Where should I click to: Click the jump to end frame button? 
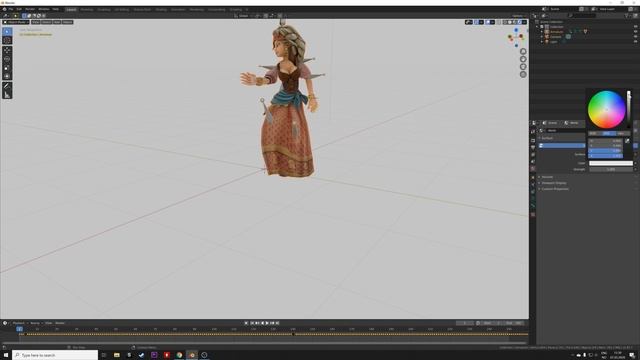point(278,323)
